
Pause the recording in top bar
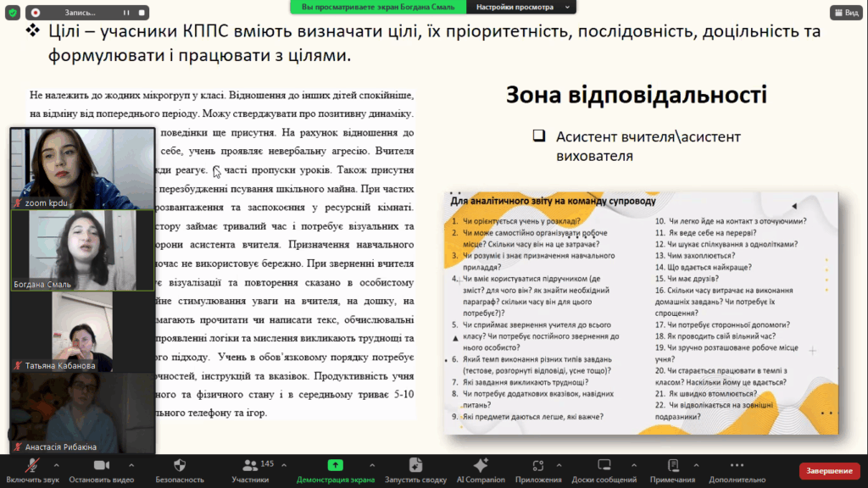tap(126, 13)
